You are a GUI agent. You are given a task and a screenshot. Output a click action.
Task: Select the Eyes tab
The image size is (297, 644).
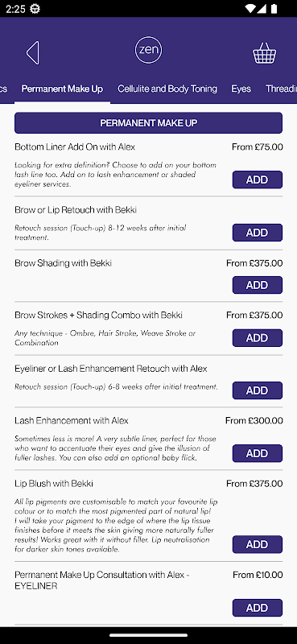241,89
